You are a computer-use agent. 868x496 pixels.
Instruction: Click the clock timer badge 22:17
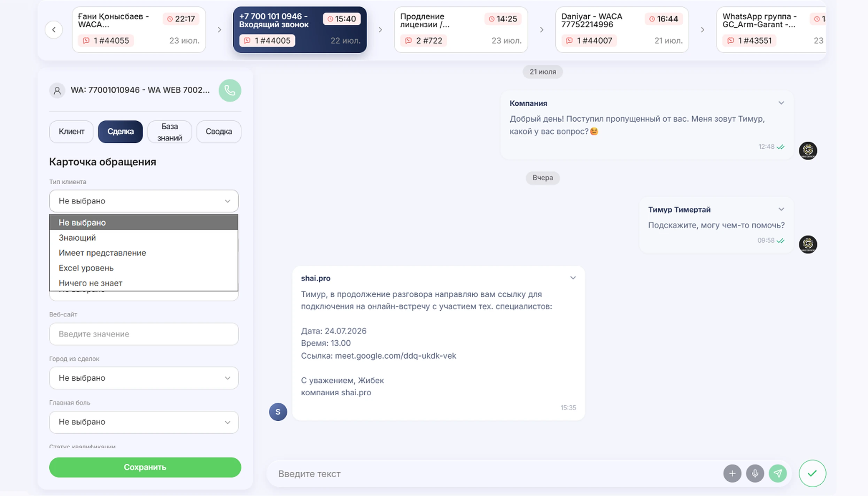click(x=181, y=19)
